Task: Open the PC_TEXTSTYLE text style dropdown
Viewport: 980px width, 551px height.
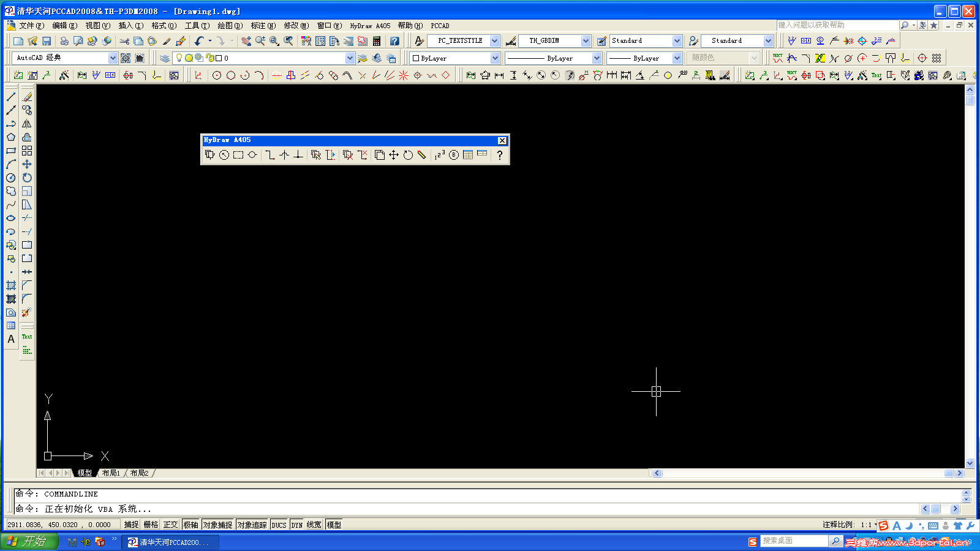Action: point(494,41)
